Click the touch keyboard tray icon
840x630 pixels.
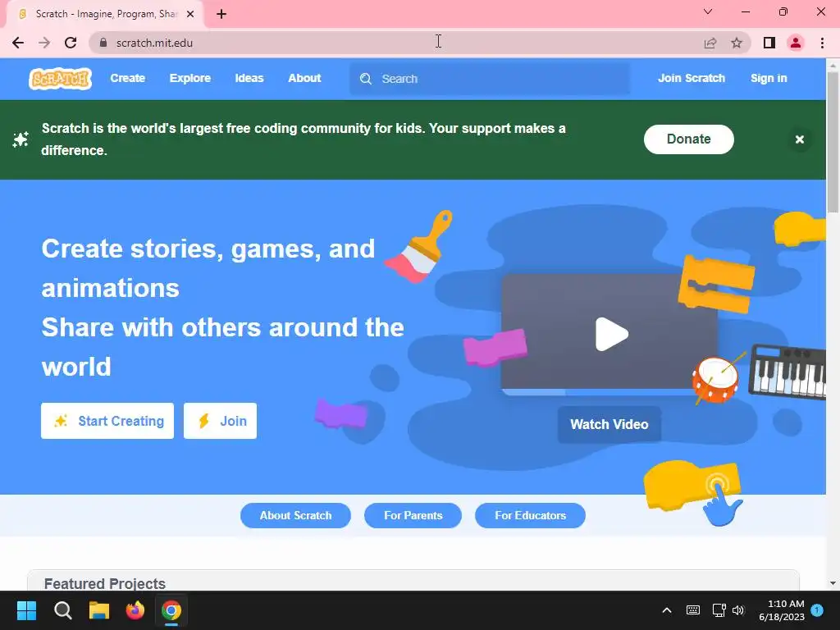pyautogui.click(x=692, y=610)
